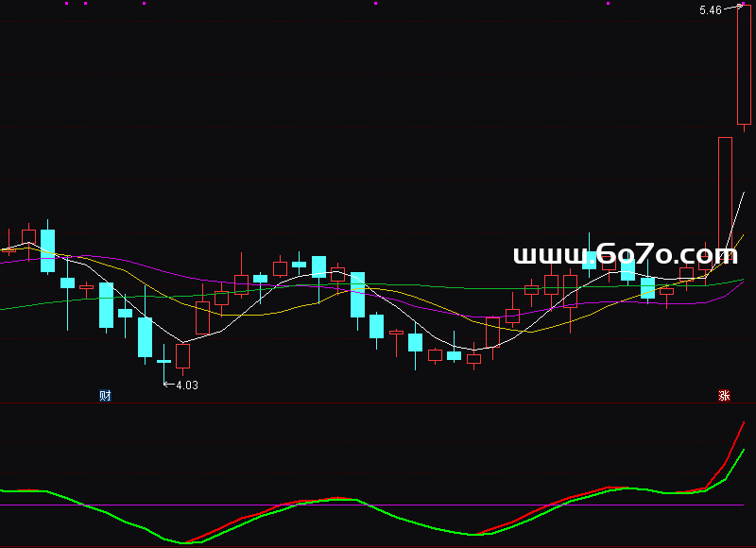Click the www.6o7o.com watermark link
Screen dimensions: 756x548
[625, 254]
